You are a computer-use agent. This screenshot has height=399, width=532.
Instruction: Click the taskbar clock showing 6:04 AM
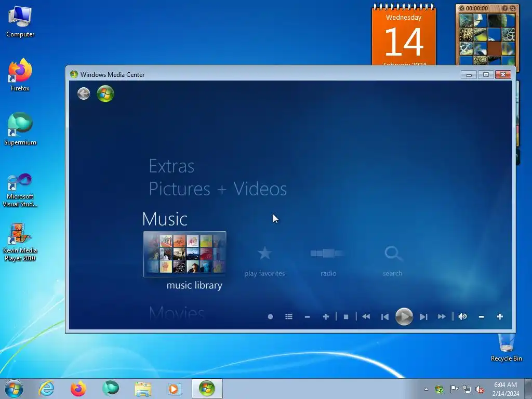(x=506, y=389)
